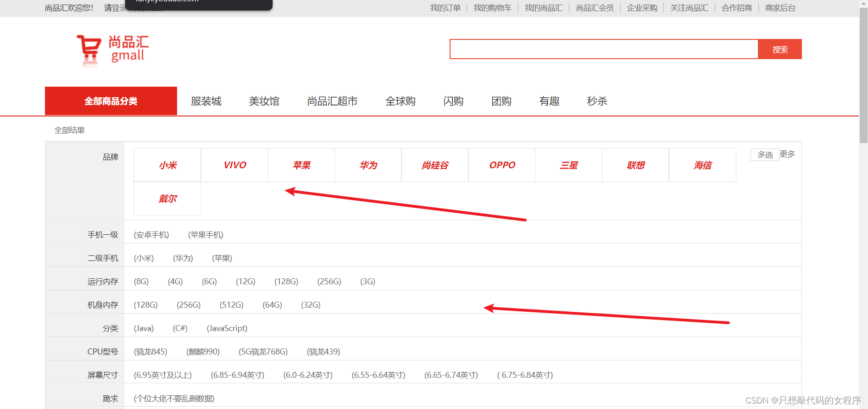Open 合作招商 link
The image size is (868, 409).
click(737, 8)
